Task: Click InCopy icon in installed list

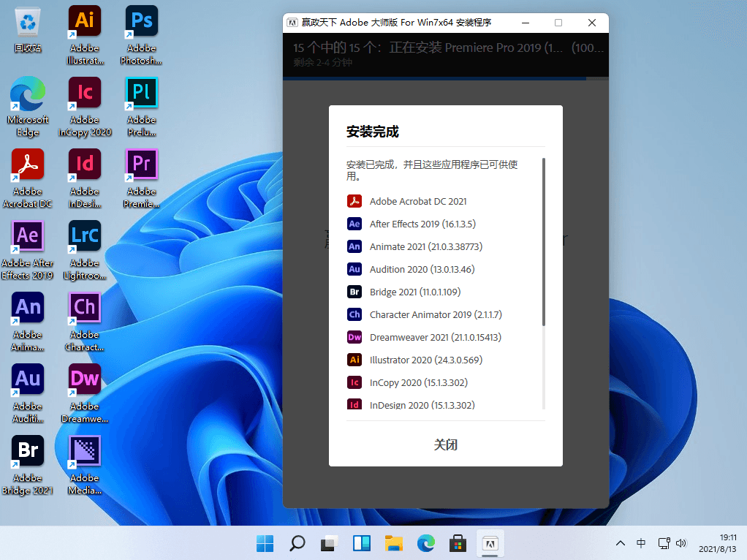Action: (354, 382)
